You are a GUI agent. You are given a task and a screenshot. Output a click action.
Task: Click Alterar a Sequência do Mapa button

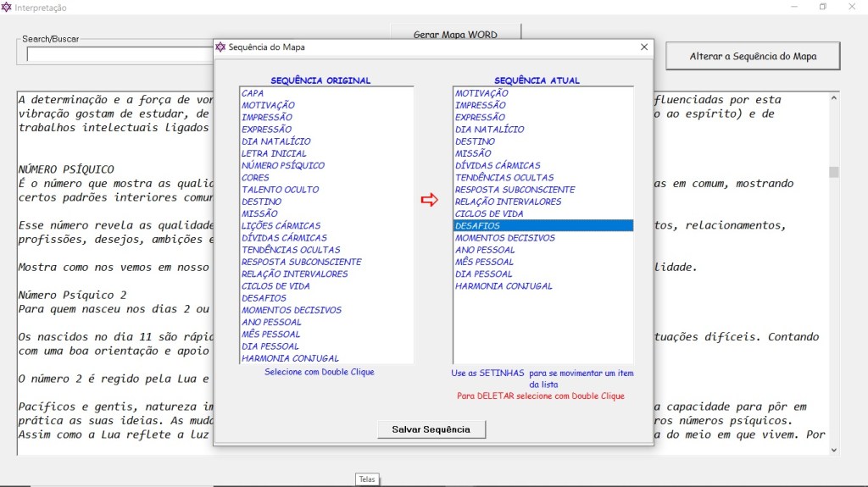point(753,56)
